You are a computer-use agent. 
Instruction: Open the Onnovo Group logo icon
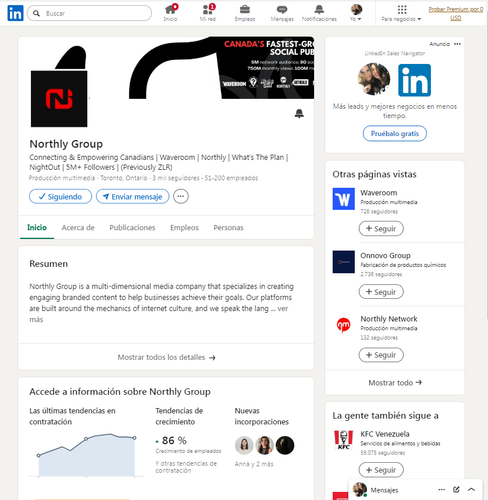point(344,262)
